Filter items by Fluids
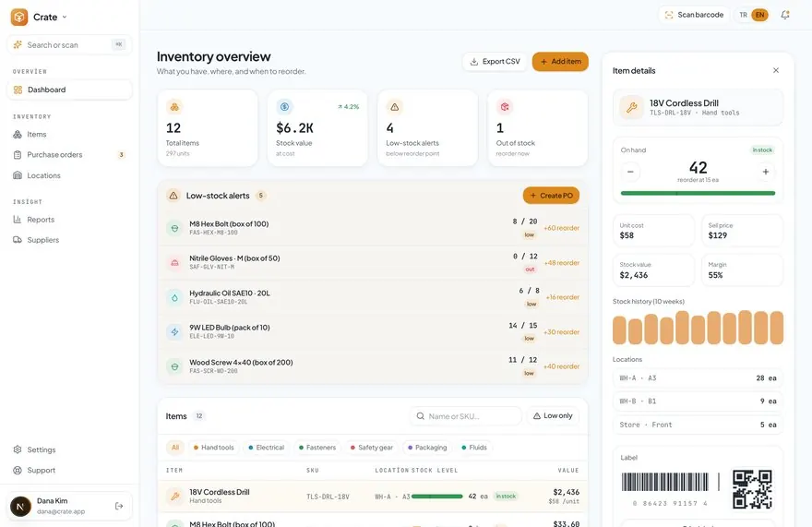This screenshot has width=812, height=527. coord(474,448)
